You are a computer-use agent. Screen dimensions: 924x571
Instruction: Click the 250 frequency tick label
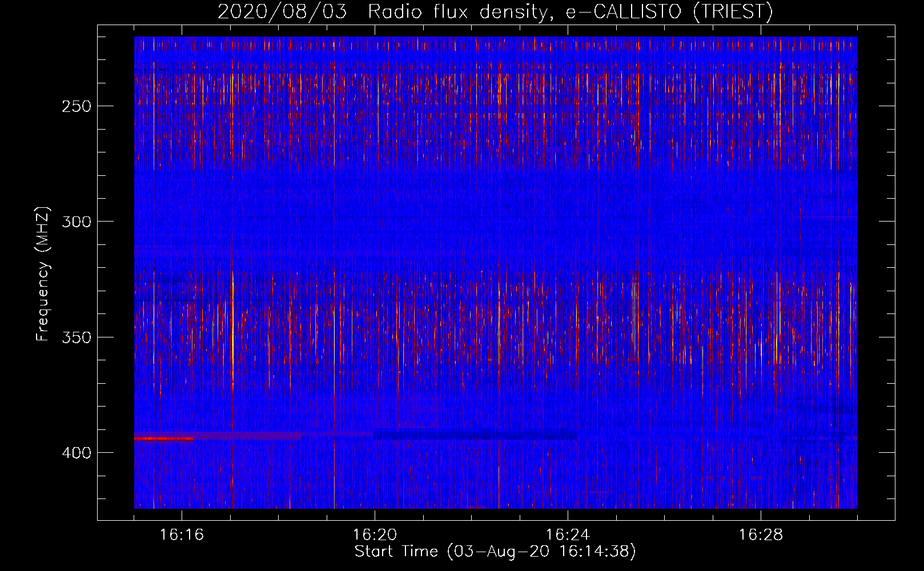pyautogui.click(x=76, y=106)
